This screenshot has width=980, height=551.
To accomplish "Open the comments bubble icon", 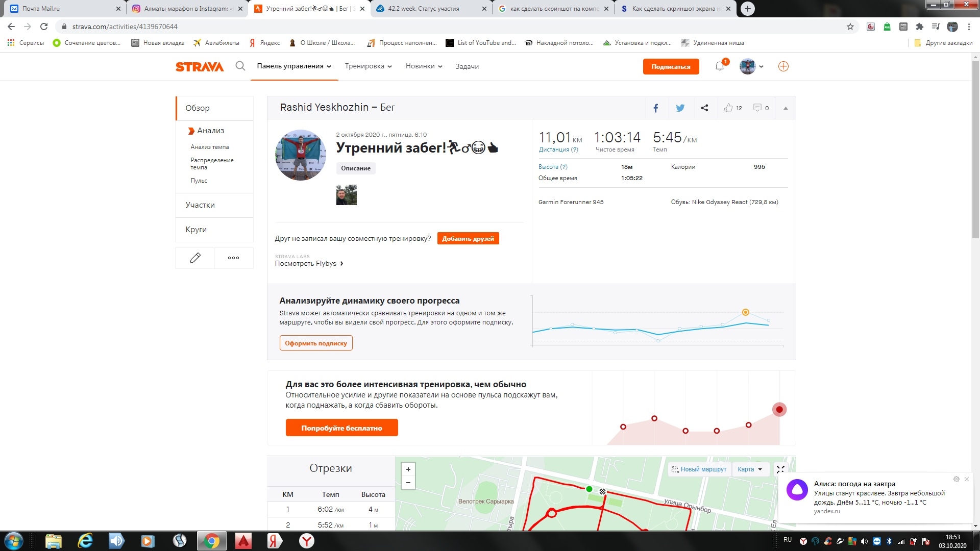I will pos(757,108).
